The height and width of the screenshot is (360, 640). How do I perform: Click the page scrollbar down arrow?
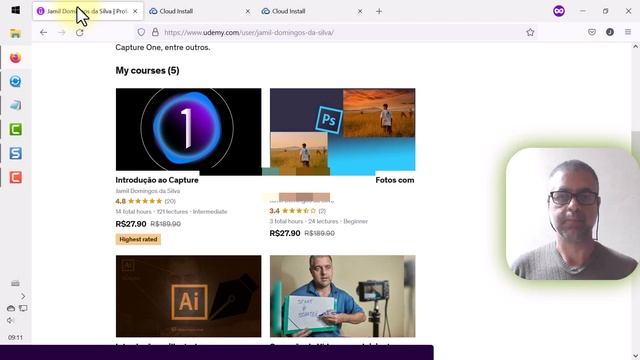pyautogui.click(x=636, y=356)
